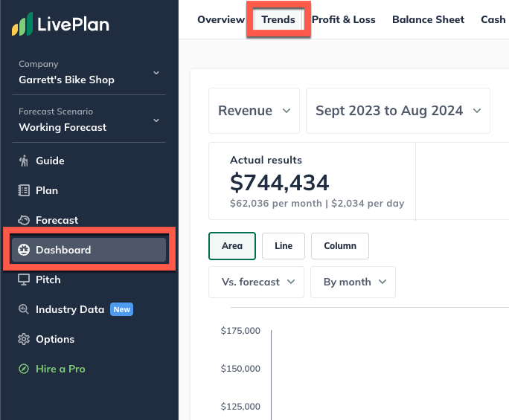The width and height of the screenshot is (509, 420).
Task: Click the Plan notebook icon
Action: [23, 190]
